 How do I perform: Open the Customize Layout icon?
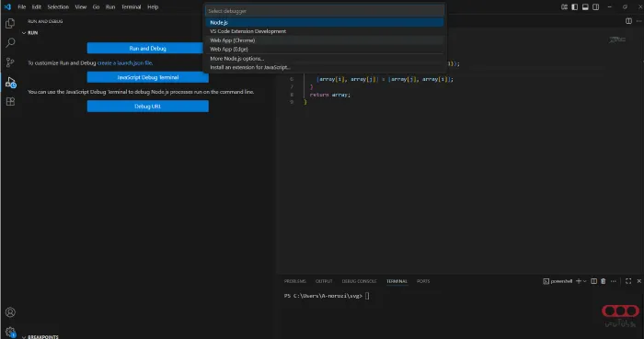tap(564, 7)
